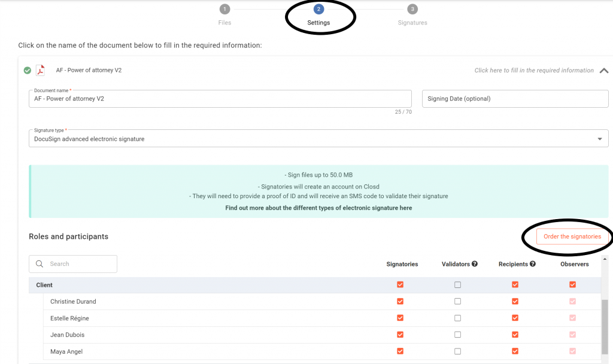The image size is (613, 364).
Task: Click the Recipients help question icon
Action: click(x=533, y=264)
